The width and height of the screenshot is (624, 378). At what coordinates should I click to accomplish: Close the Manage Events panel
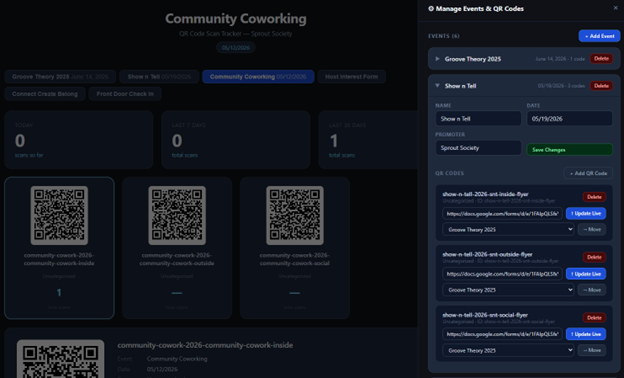615,8
